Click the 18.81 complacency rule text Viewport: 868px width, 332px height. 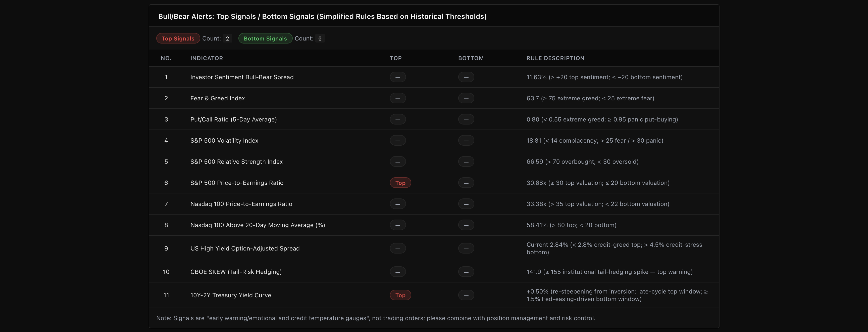[595, 140]
